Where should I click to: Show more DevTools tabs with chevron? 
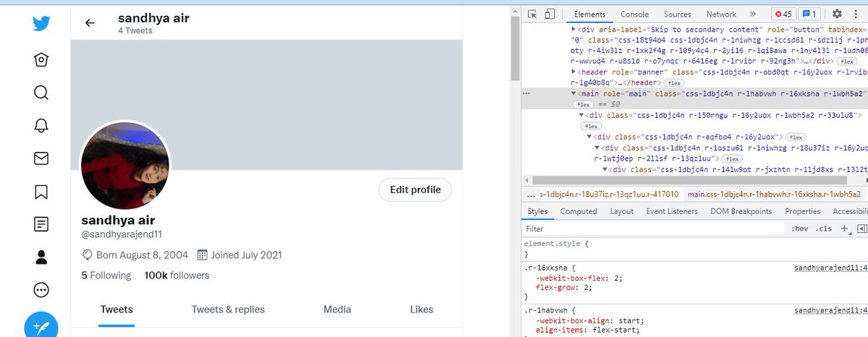752,14
